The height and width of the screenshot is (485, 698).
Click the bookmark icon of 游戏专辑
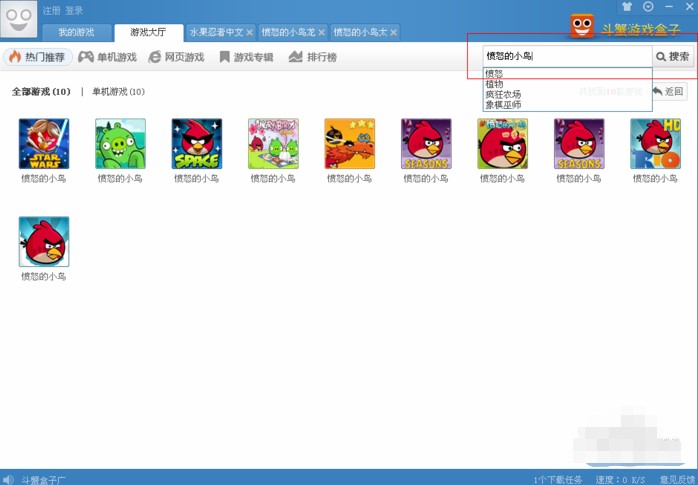[x=224, y=57]
